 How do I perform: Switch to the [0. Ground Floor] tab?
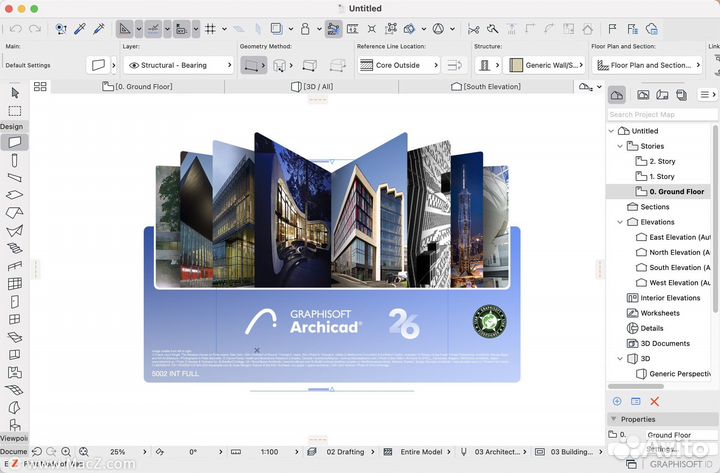coord(138,86)
